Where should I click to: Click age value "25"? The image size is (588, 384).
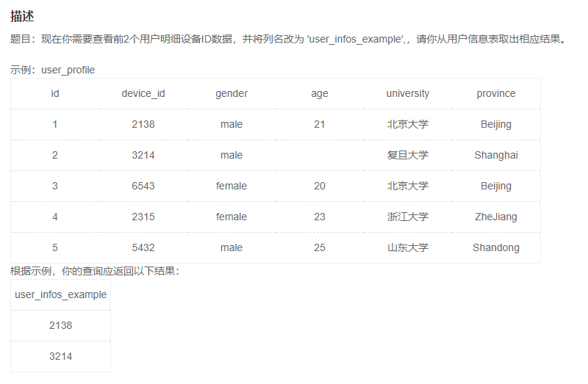[320, 247]
